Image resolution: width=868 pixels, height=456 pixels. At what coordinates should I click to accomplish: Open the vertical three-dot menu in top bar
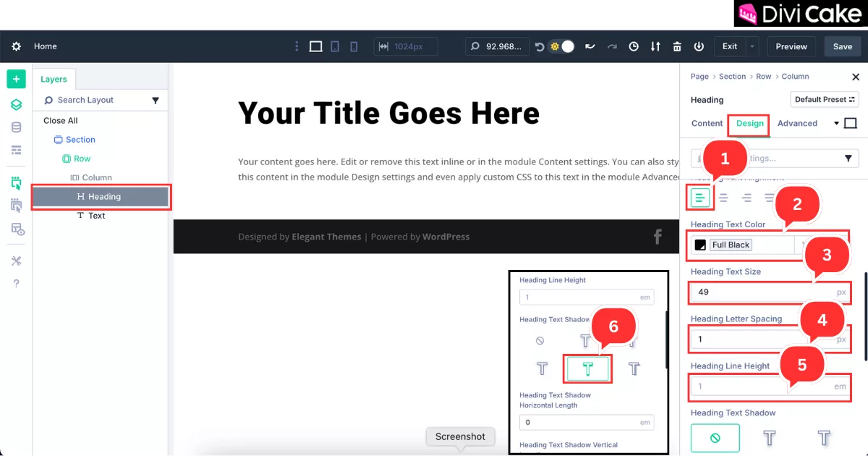(x=297, y=46)
